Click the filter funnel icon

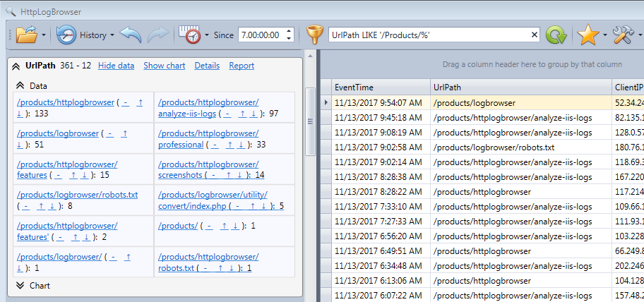coord(315,35)
